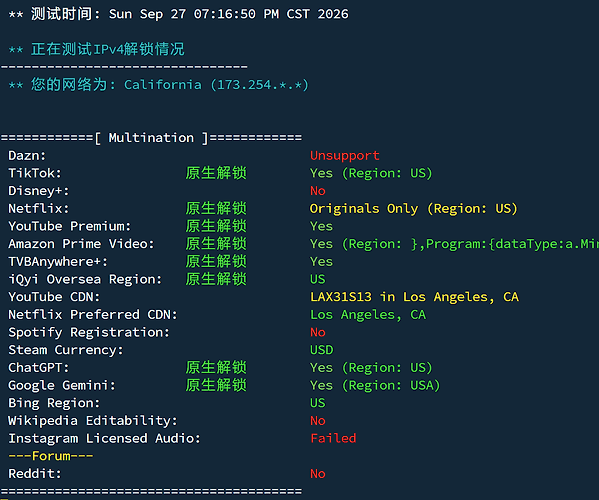Click the red 'No' for Wikipedia Editability
This screenshot has height=500, width=599.
pos(317,421)
